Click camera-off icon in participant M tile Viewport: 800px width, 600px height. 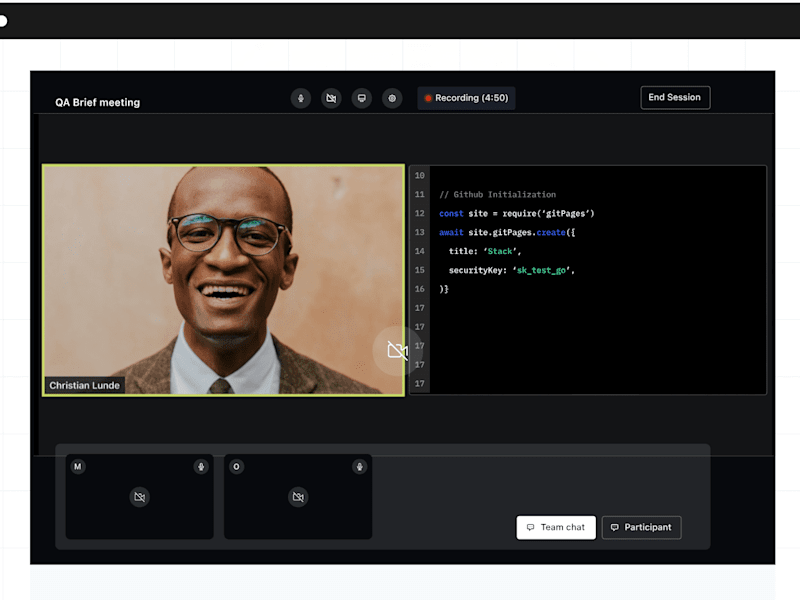point(139,497)
